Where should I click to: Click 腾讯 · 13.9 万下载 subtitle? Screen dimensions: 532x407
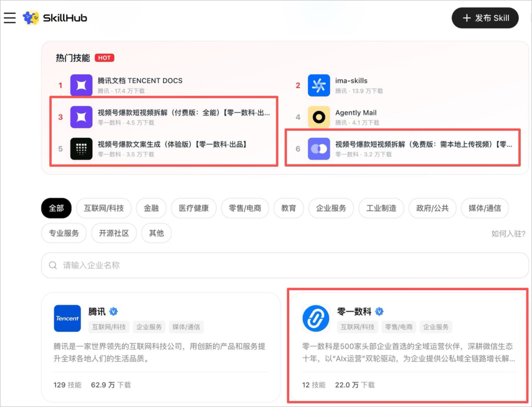pos(359,91)
